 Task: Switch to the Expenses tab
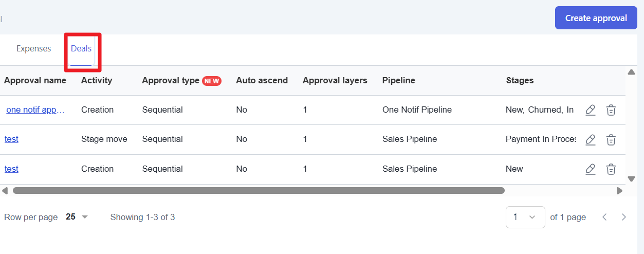(x=34, y=49)
